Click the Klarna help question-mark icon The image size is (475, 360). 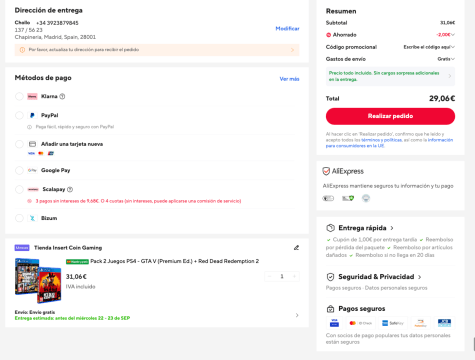62,96
